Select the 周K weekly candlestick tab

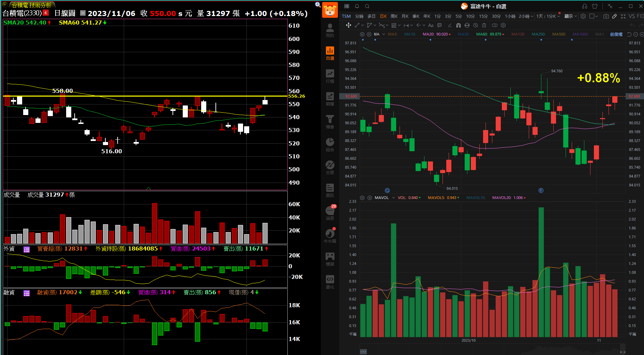(394, 16)
